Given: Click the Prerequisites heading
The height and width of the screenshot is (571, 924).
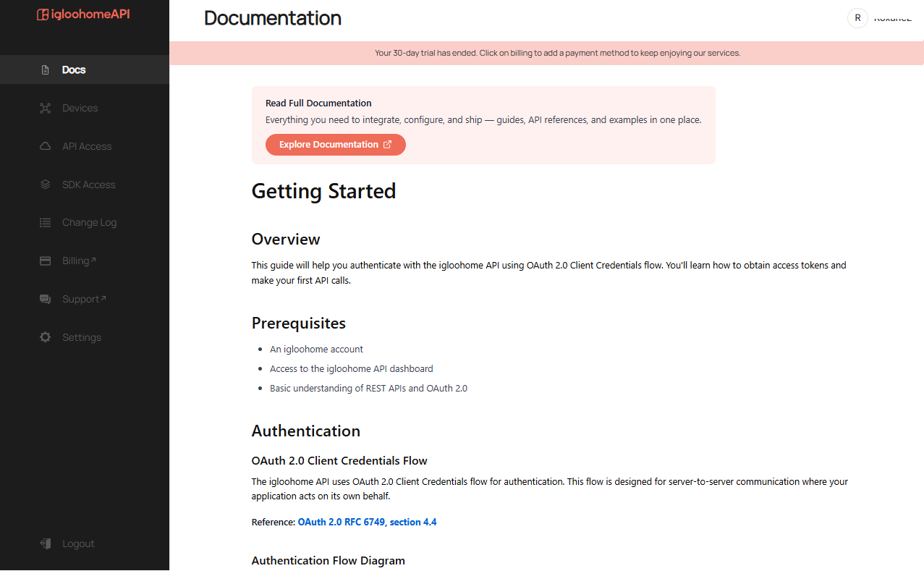Looking at the screenshot, I should coord(299,323).
